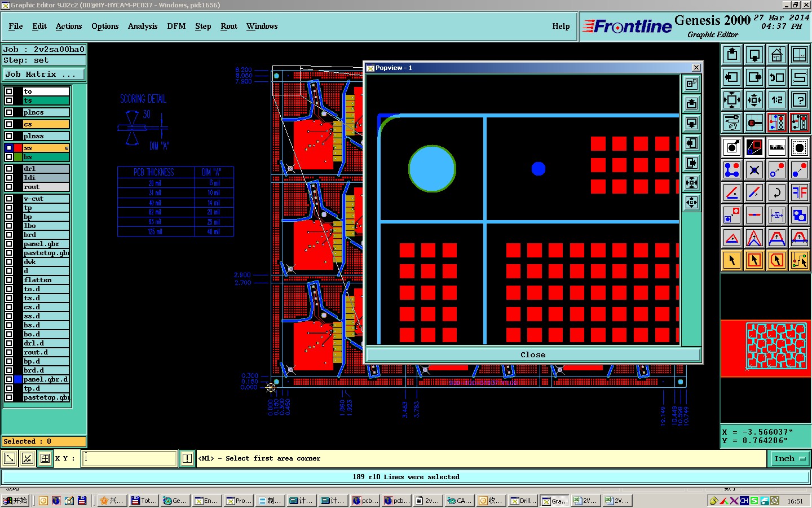The width and height of the screenshot is (812, 508).
Task: Open the Actions menu
Action: (x=69, y=26)
